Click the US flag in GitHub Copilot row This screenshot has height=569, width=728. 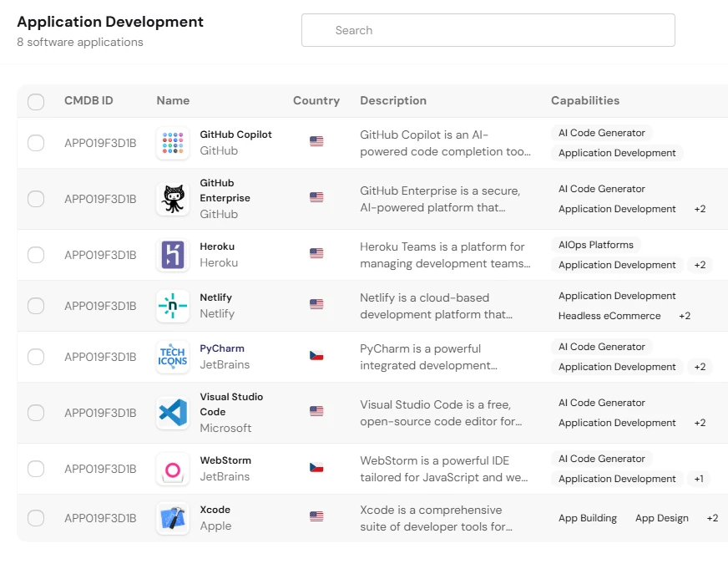(x=316, y=141)
